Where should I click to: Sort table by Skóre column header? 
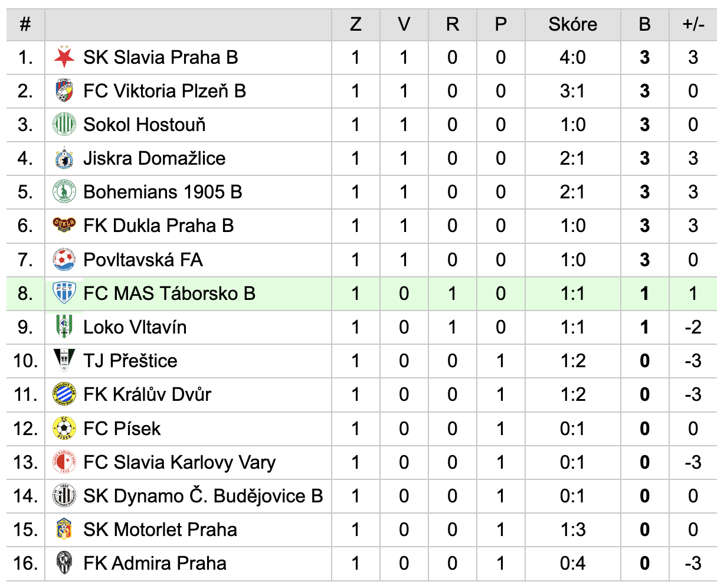pos(572,24)
